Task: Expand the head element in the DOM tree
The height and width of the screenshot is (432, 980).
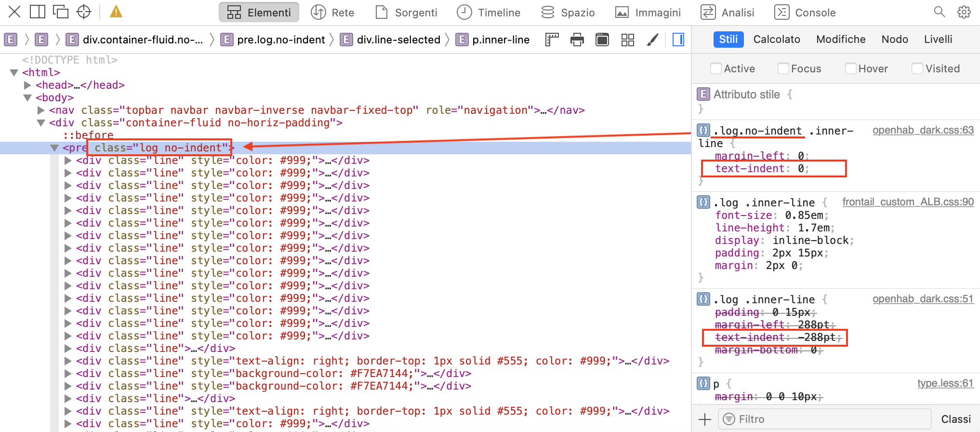Action: coord(27,85)
